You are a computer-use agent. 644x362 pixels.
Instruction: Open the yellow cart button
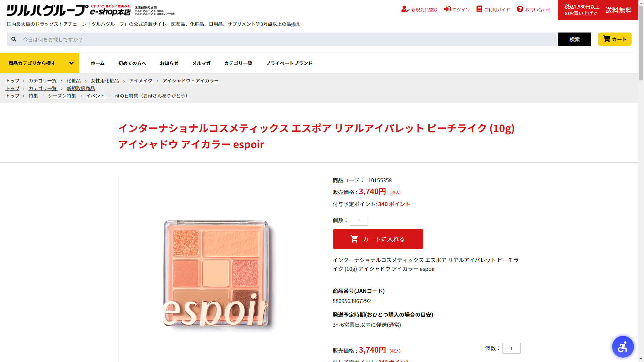(614, 39)
